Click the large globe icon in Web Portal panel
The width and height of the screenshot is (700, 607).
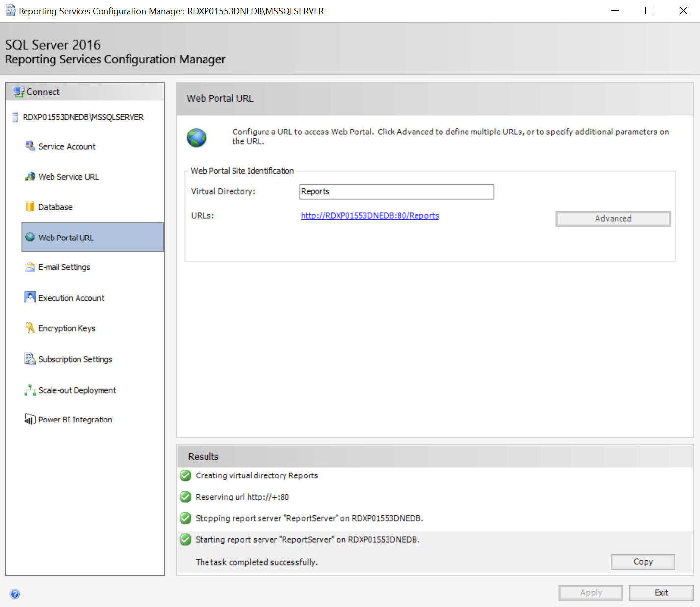click(197, 138)
